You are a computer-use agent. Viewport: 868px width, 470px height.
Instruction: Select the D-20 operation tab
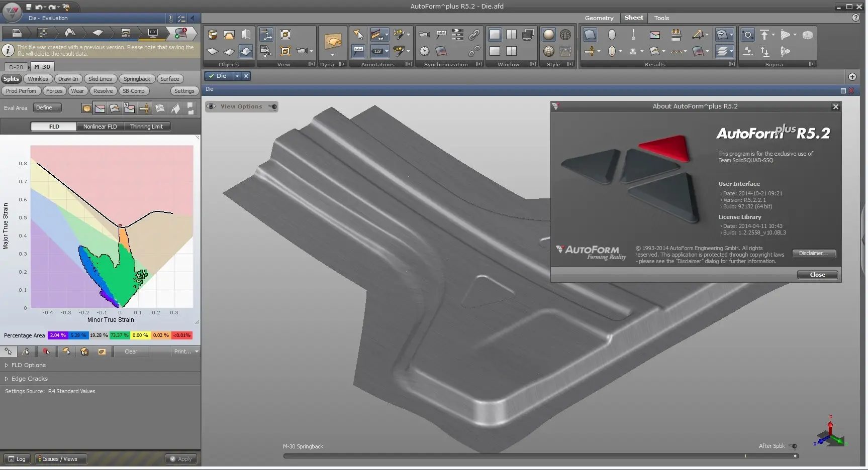coord(16,67)
